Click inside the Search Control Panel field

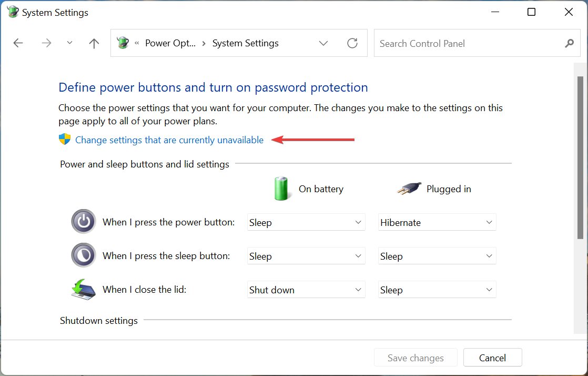tap(468, 43)
